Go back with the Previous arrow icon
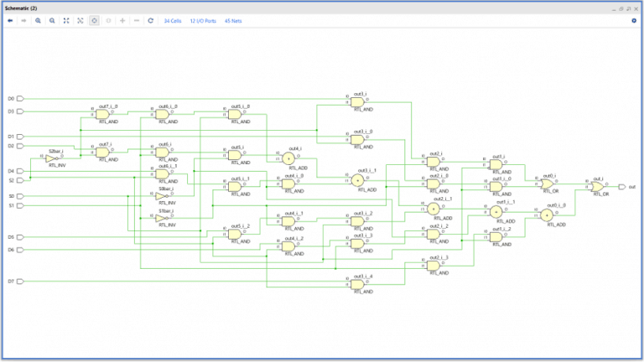 (10, 20)
